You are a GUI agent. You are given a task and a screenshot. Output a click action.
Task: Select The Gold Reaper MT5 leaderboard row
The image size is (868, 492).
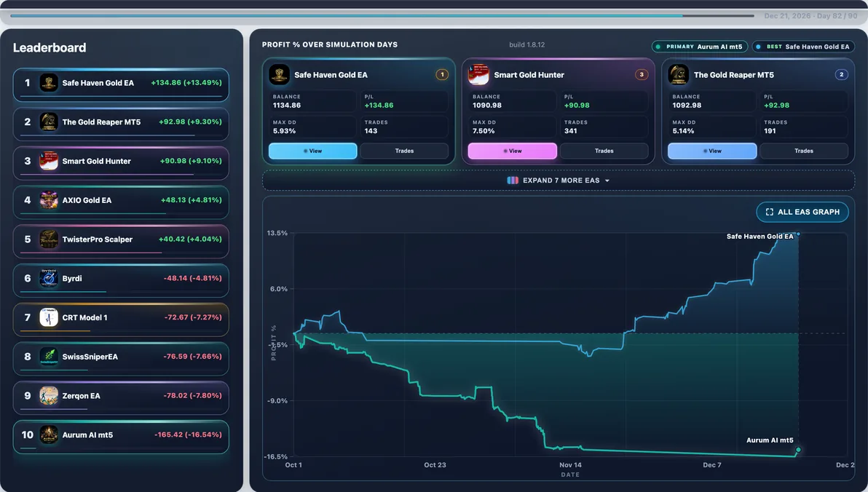coord(121,124)
